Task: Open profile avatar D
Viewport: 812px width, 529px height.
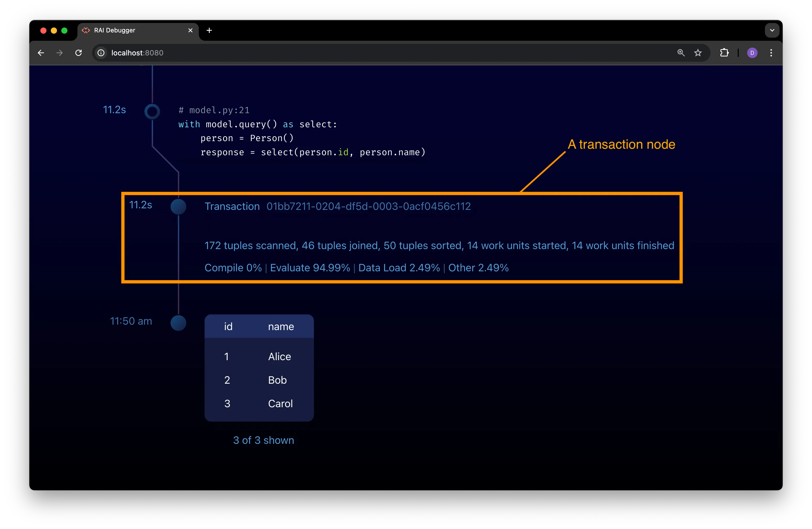Action: click(x=752, y=53)
